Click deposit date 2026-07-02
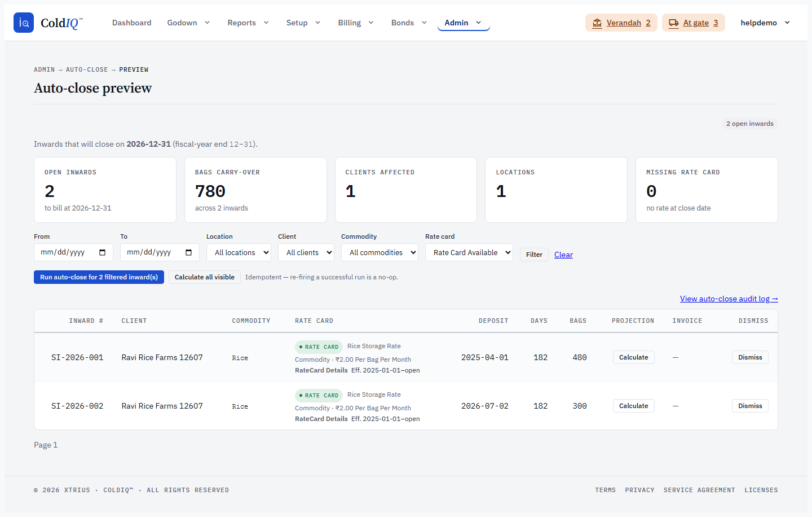The width and height of the screenshot is (812, 517). (485, 406)
